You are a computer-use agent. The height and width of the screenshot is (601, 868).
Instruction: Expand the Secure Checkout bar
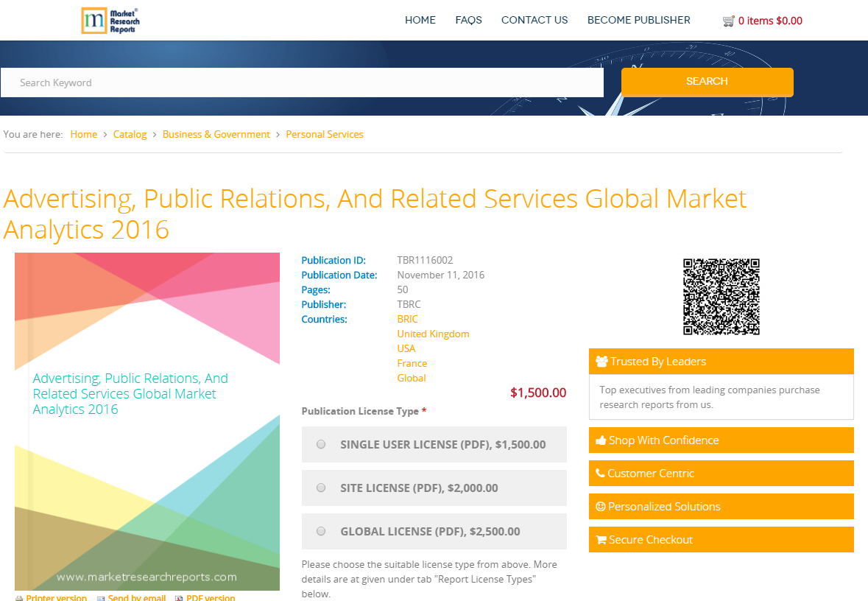tap(721, 539)
